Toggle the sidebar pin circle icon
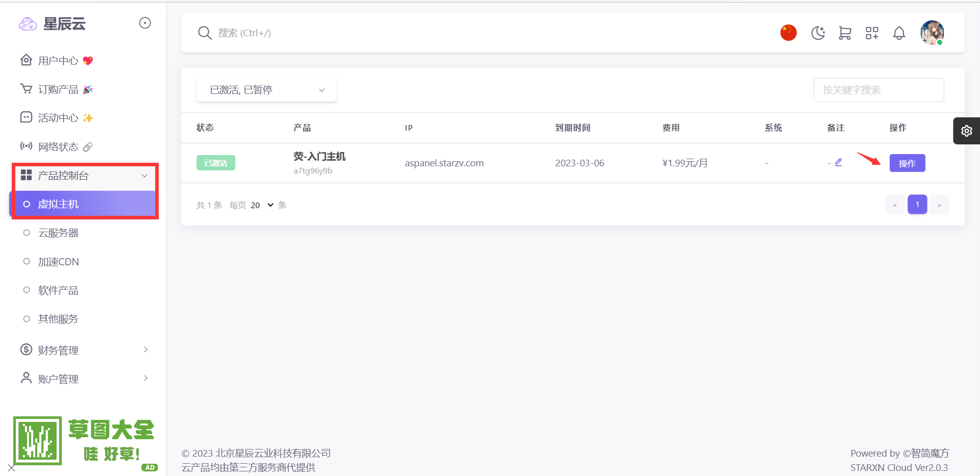This screenshot has width=980, height=476. (x=145, y=23)
